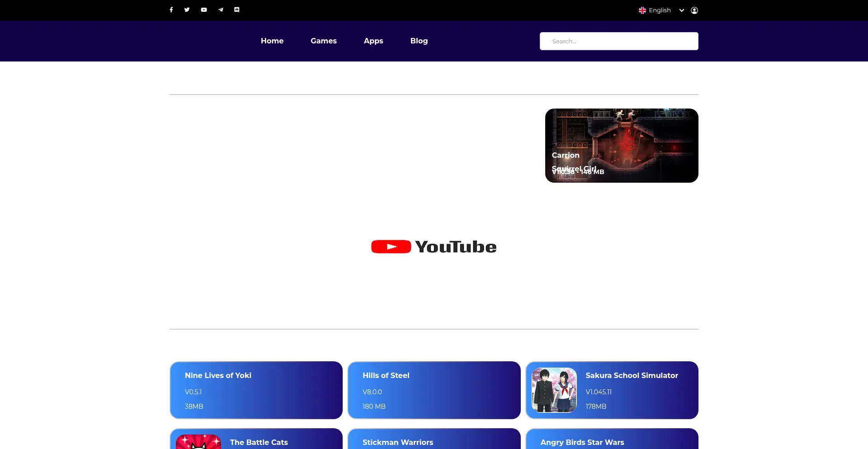Go to the Home menu item

click(x=272, y=41)
